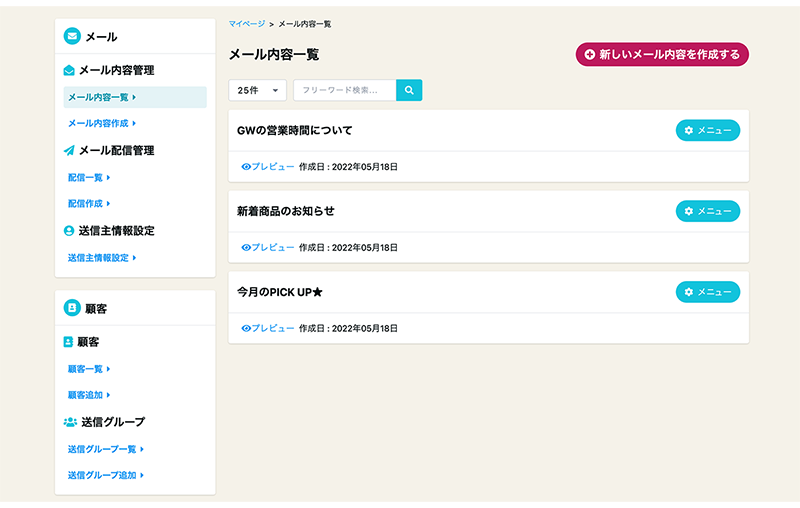Go to 配信一覧 in the sidebar

coord(88,178)
